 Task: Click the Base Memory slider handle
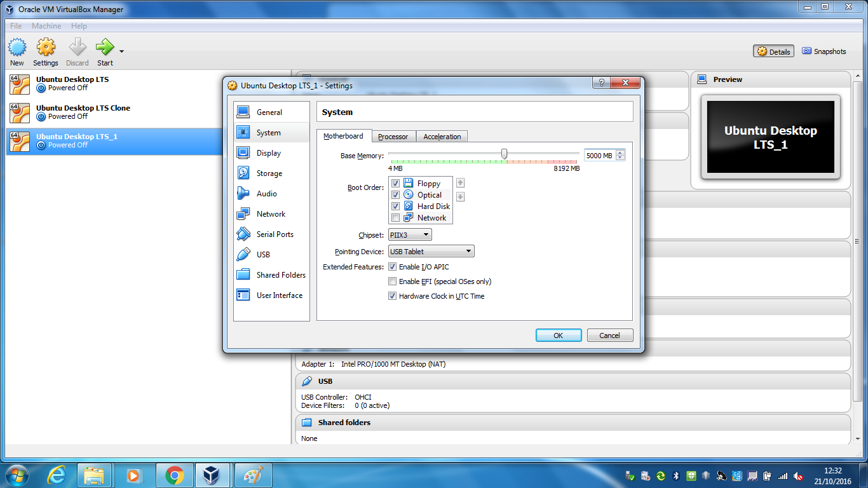tap(504, 154)
